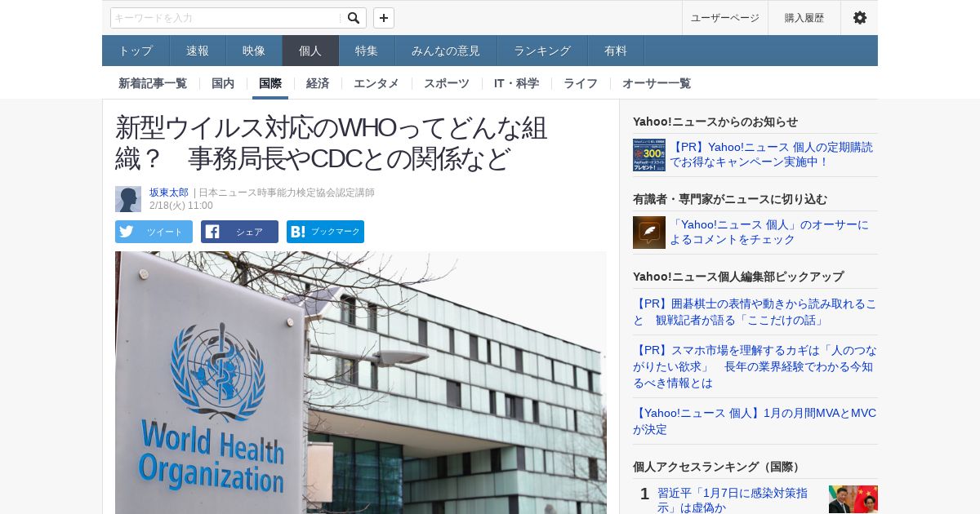
Task: Click the World Health Organization article image
Action: tap(361, 383)
